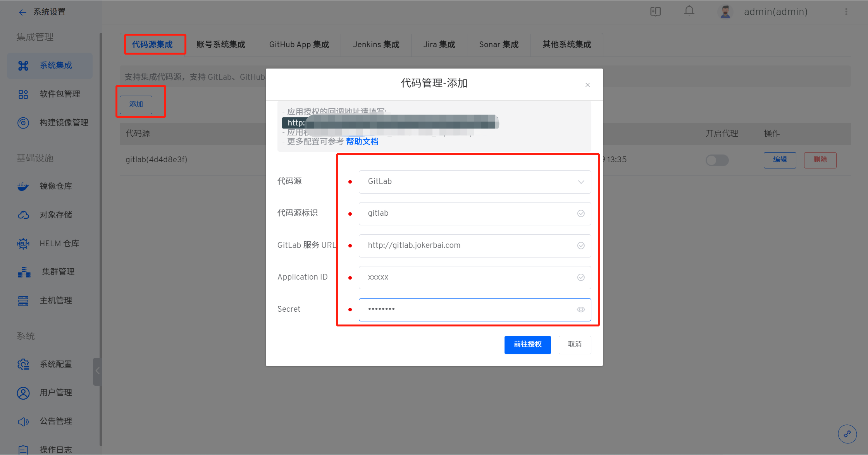This screenshot has height=455, width=868.
Task: Click the check icon in Application ID field
Action: point(581,277)
